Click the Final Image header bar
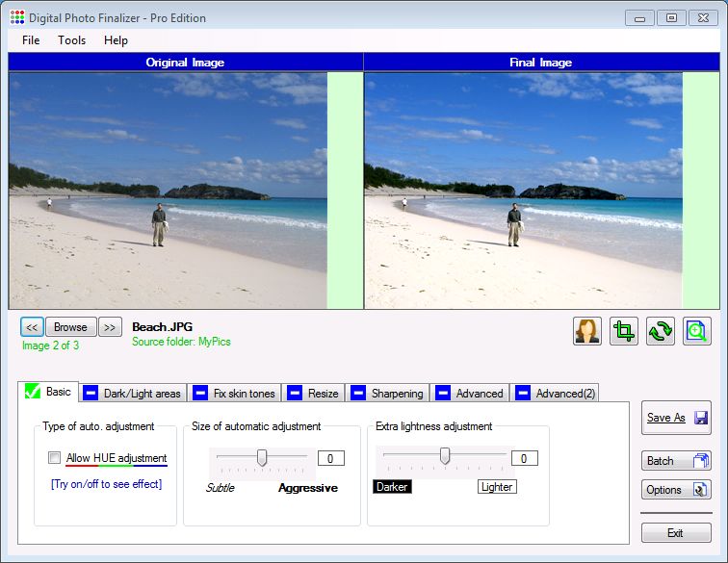This screenshot has width=728, height=563. coord(541,63)
